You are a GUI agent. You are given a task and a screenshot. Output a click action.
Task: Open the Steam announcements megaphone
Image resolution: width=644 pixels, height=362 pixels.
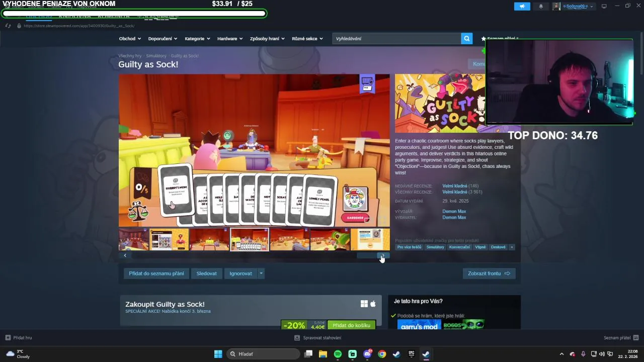[x=522, y=7]
